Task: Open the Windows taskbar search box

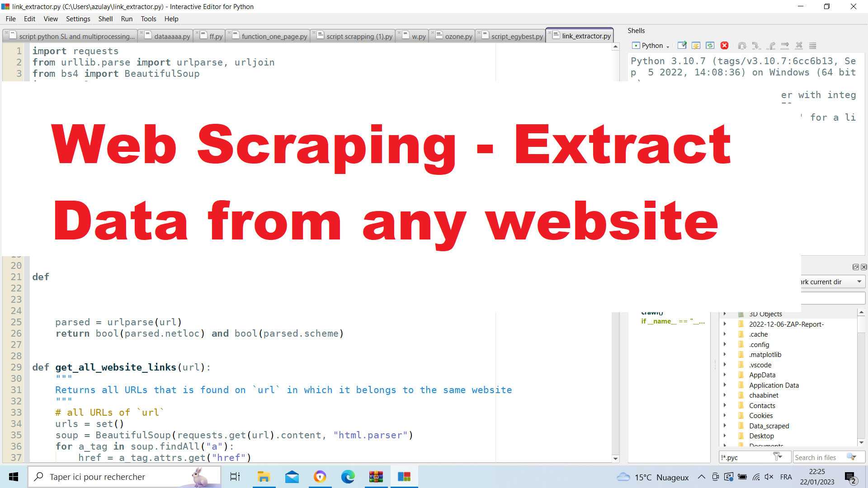Action: point(124,477)
